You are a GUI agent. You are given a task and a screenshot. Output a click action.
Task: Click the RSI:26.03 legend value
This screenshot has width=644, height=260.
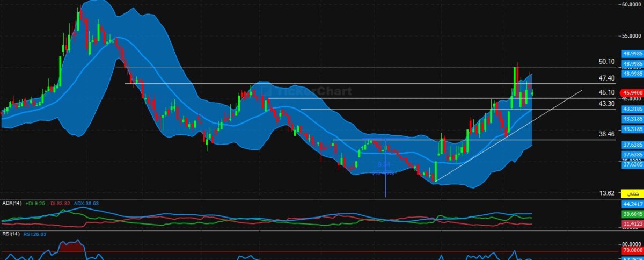[x=35, y=234]
